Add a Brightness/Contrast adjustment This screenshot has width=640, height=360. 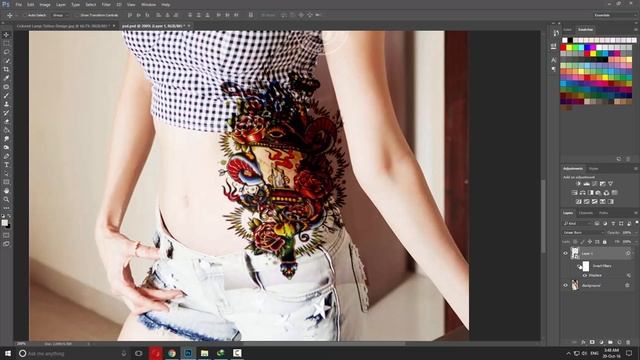coord(578,184)
